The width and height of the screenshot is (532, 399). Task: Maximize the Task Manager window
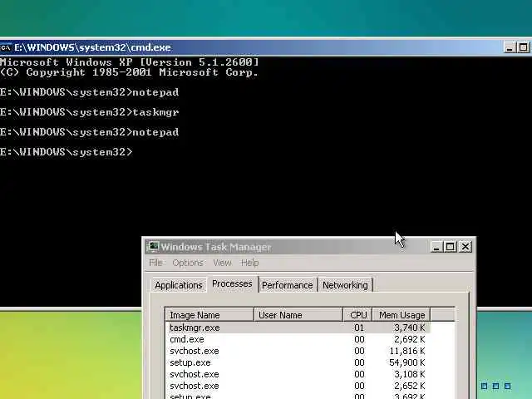pos(451,247)
